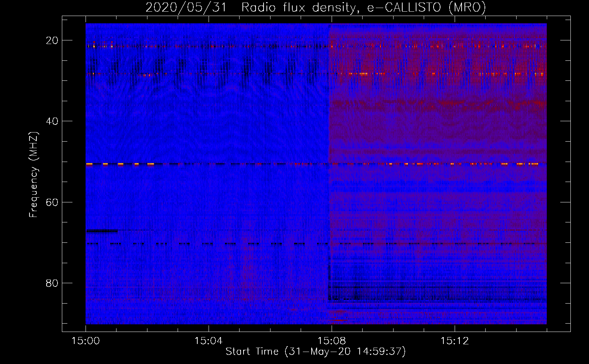The width and height of the screenshot is (589, 364).
Task: Click the '40' frequency tick label
Action: pyautogui.click(x=52, y=121)
